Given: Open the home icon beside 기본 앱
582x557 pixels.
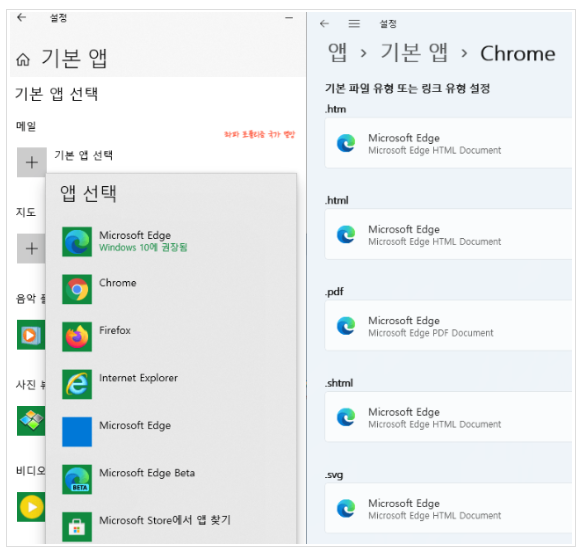Looking at the screenshot, I should pos(23,59).
